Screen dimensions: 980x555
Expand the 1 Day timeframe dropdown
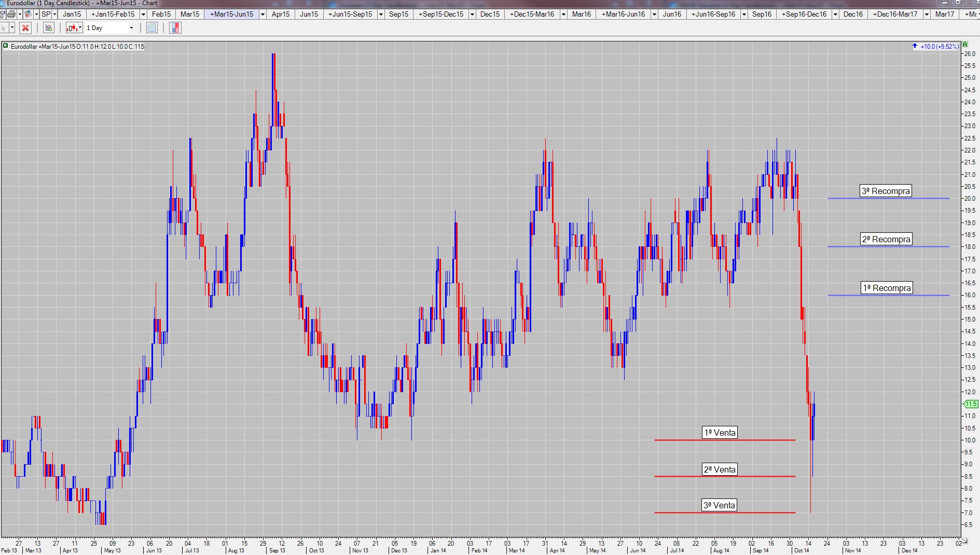coord(131,28)
